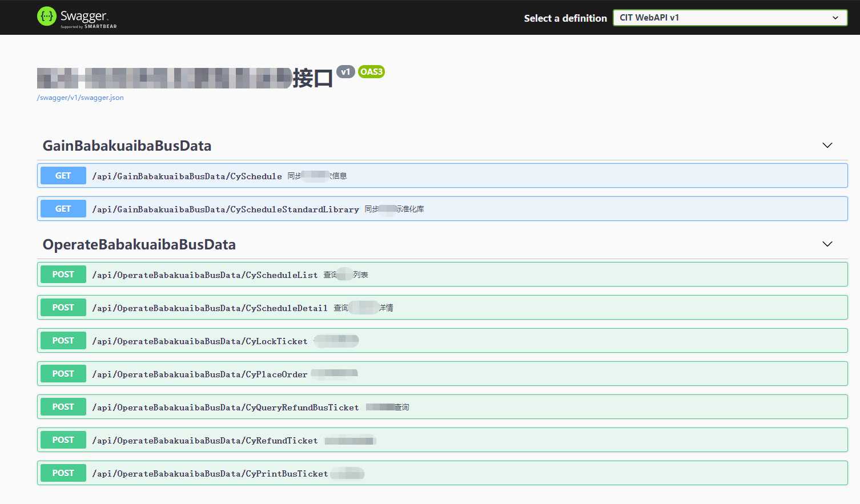Viewport: 860px width, 504px height.
Task: Click the GainBabakuaibaBusData section heading
Action: tap(127, 146)
